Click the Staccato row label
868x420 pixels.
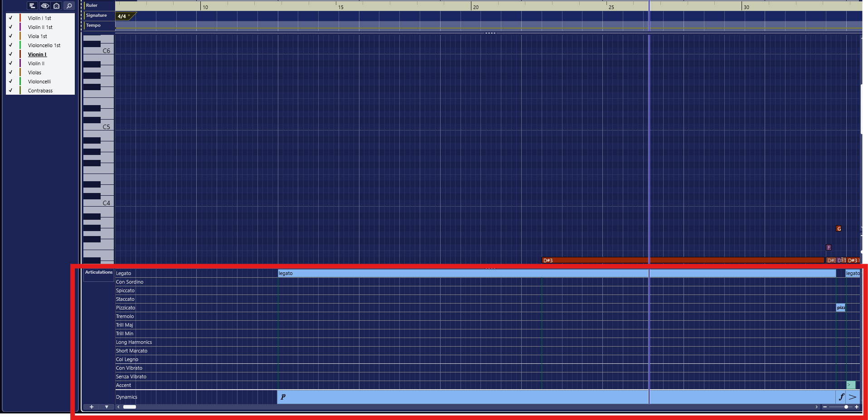pyautogui.click(x=125, y=299)
